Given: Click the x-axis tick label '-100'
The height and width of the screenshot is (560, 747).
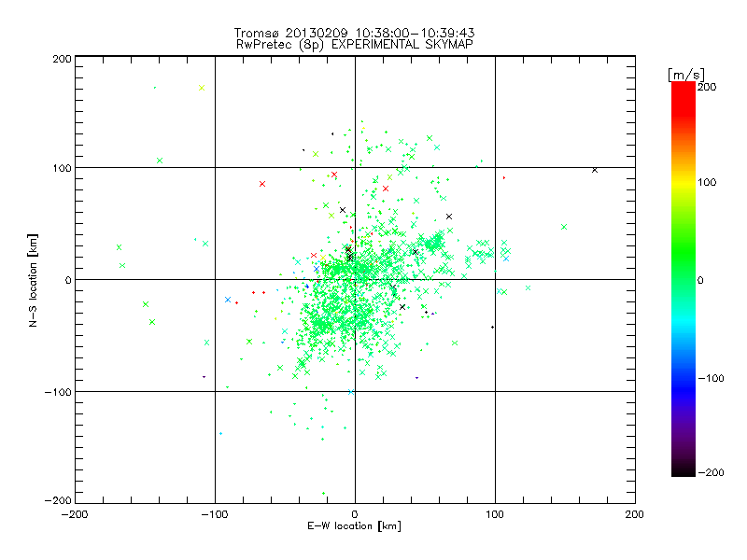Looking at the screenshot, I should [215, 514].
